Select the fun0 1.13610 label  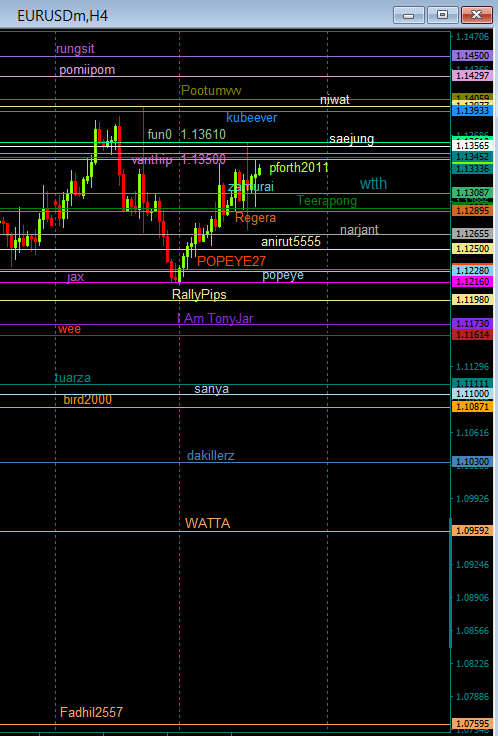click(x=187, y=134)
